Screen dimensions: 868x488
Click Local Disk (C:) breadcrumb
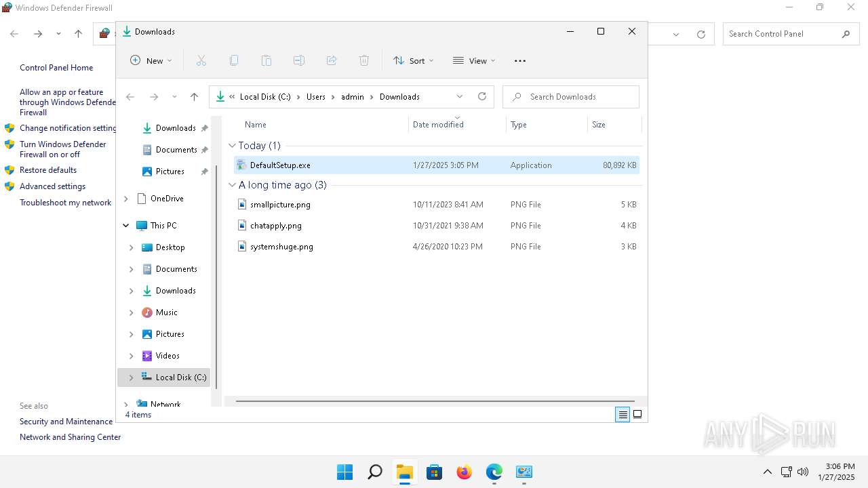[265, 97]
